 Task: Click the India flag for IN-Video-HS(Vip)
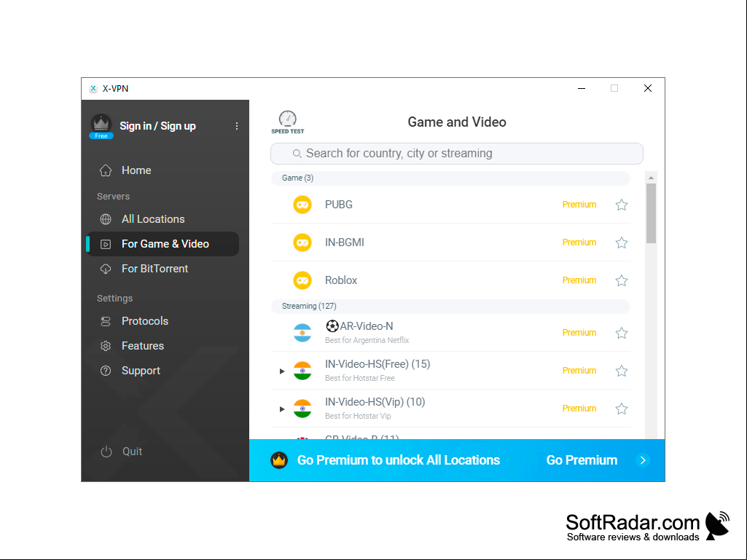pos(302,409)
